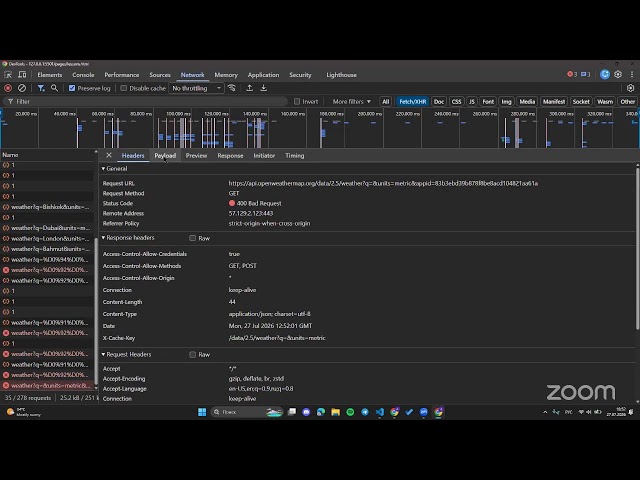Toggle the filter funnel icon in toolbar

[x=41, y=88]
